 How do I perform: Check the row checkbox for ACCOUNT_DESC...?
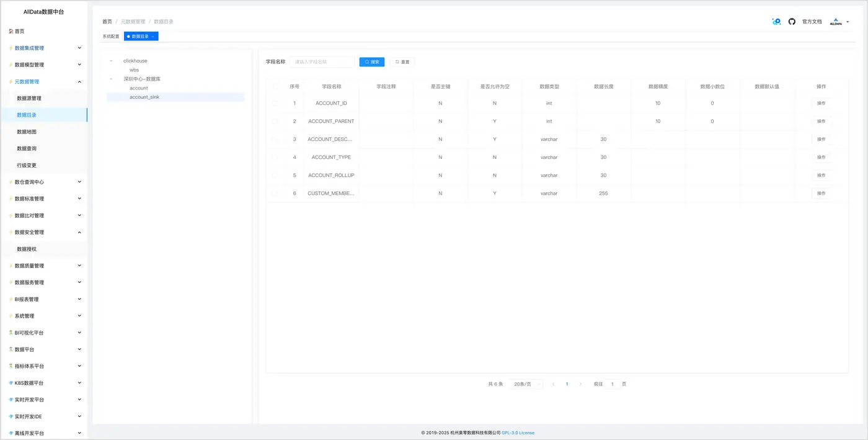pos(275,139)
